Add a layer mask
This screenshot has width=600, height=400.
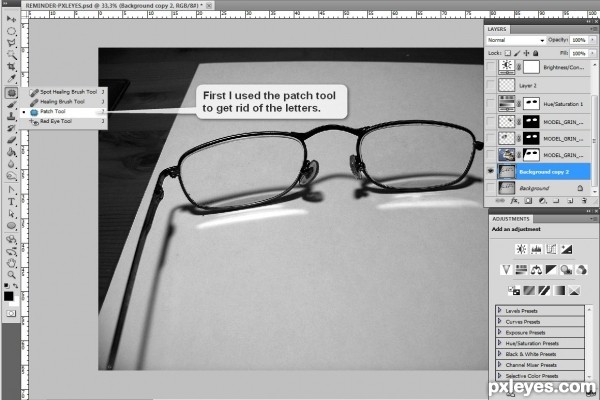point(528,201)
